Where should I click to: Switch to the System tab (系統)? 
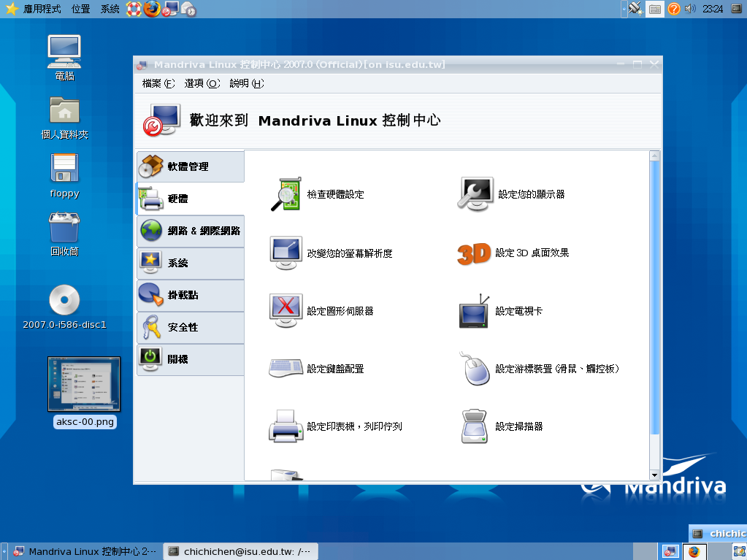pyautogui.click(x=190, y=263)
